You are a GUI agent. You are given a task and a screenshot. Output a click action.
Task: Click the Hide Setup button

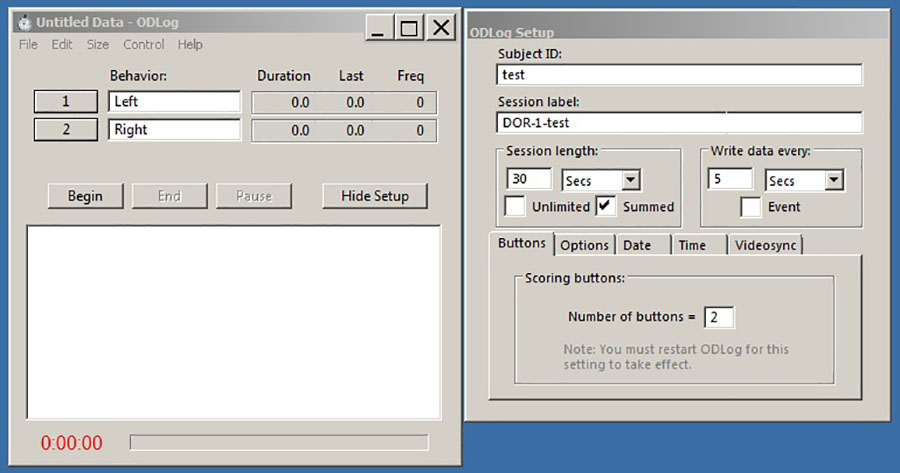tap(375, 196)
